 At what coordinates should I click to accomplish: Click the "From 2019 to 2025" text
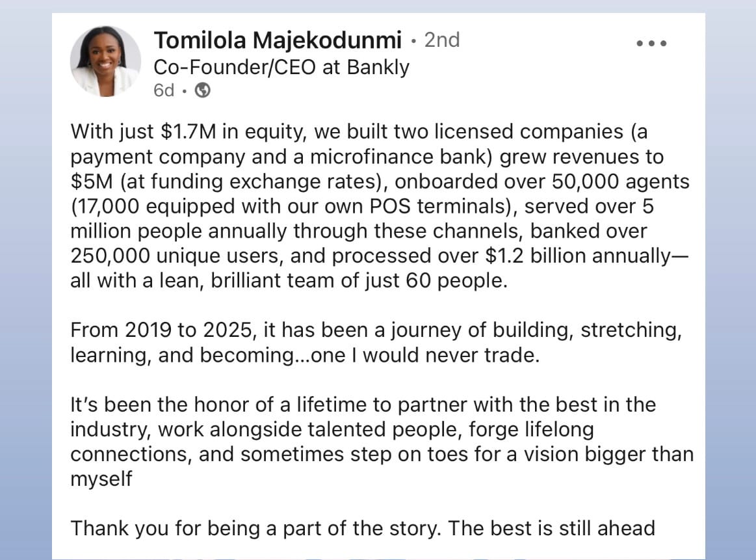click(x=161, y=330)
